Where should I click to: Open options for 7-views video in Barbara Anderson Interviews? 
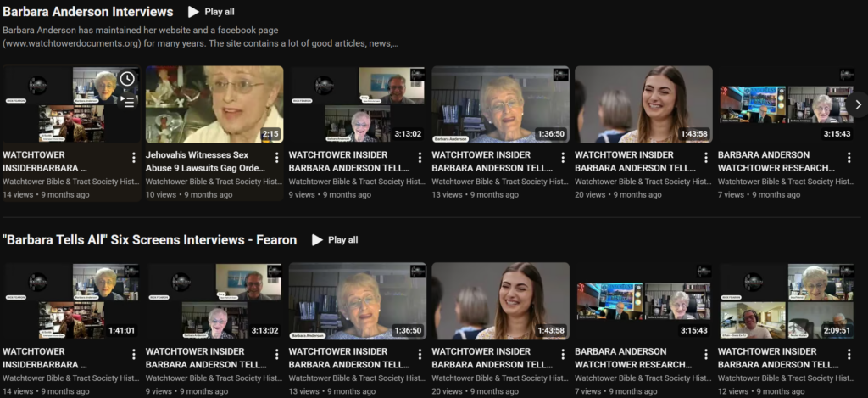[849, 158]
